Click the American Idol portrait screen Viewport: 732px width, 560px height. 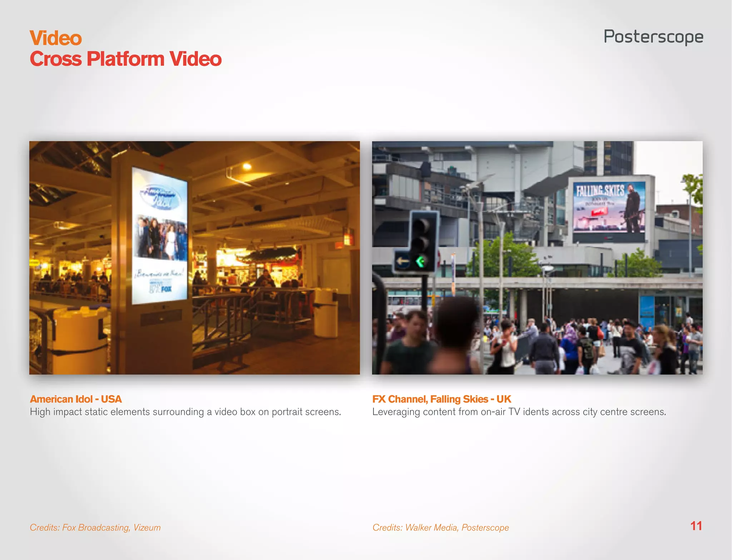tap(159, 236)
